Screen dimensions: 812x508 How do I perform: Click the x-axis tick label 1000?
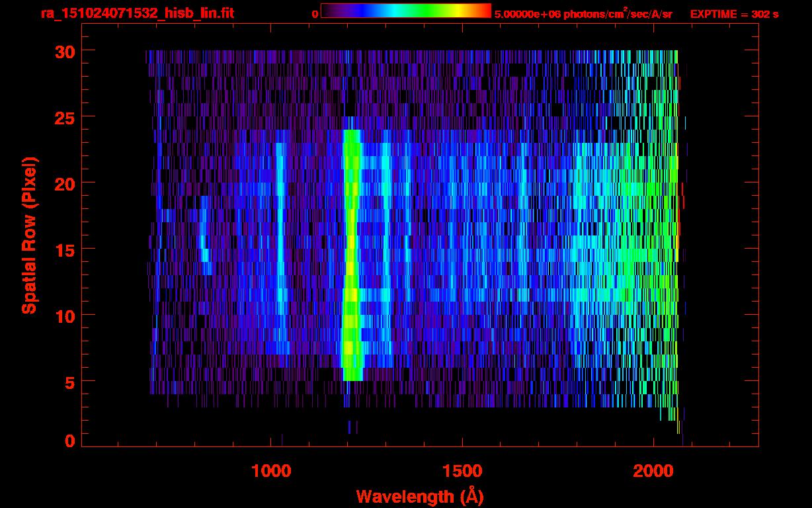pyautogui.click(x=271, y=471)
